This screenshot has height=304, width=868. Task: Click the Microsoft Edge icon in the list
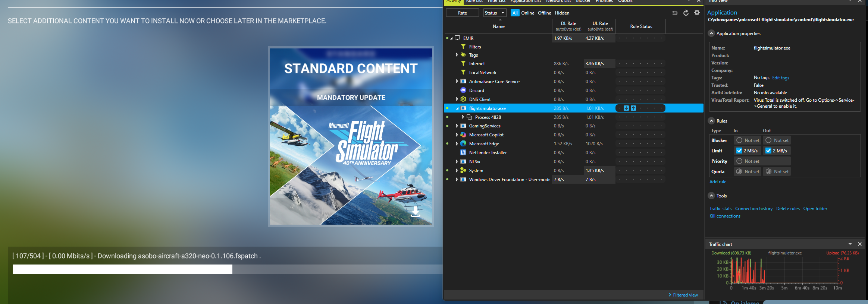click(x=463, y=144)
